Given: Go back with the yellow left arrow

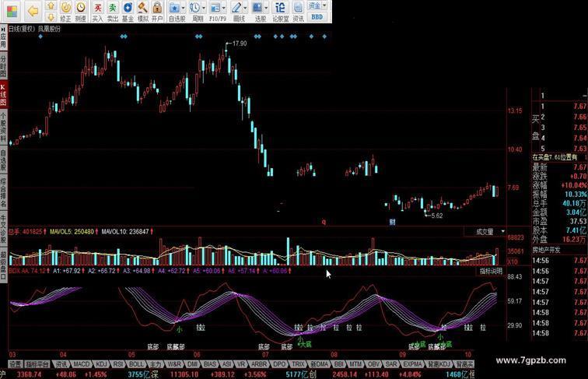Looking at the screenshot, I should pos(33,11).
